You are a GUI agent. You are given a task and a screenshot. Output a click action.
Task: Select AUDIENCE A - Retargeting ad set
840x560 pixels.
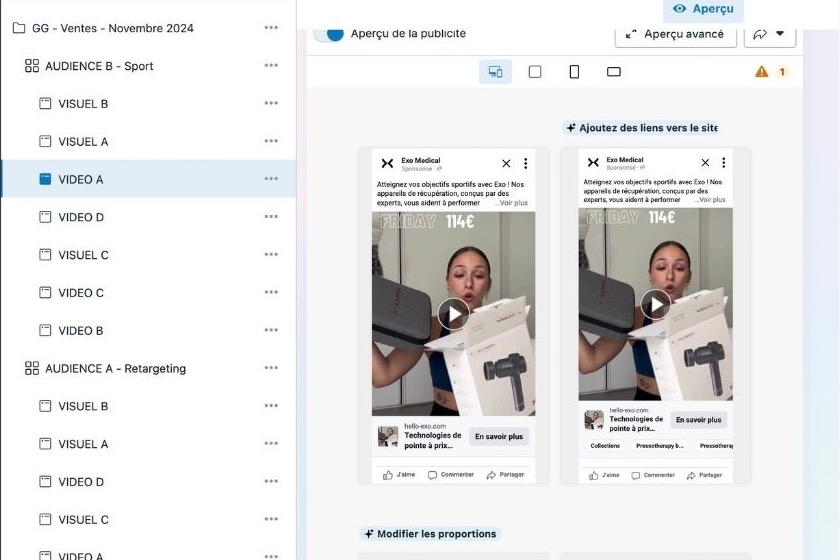coord(115,368)
